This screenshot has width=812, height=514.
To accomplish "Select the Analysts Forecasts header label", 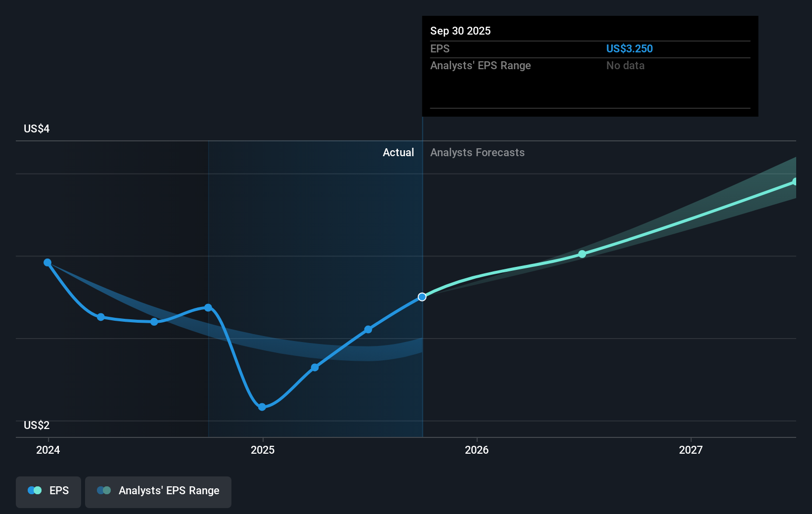I will [x=477, y=152].
